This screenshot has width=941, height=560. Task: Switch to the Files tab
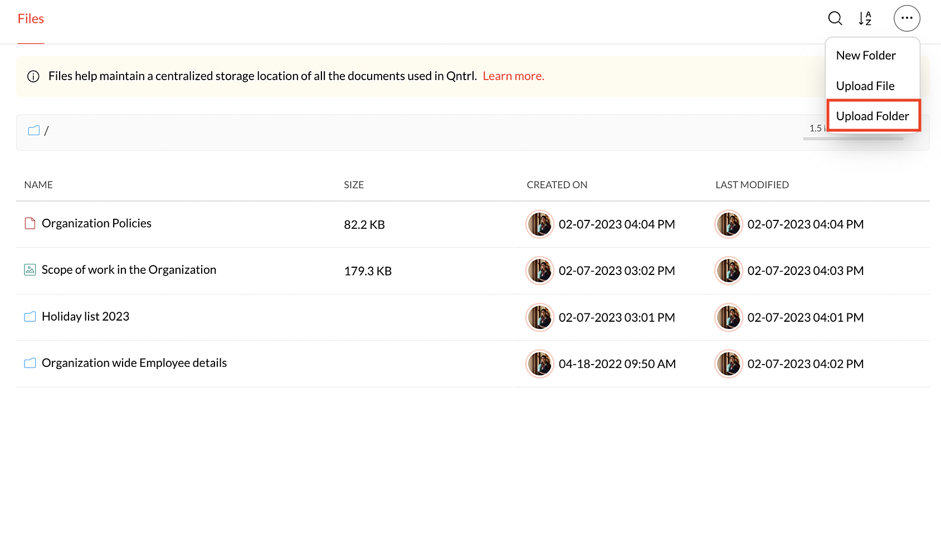point(31,19)
